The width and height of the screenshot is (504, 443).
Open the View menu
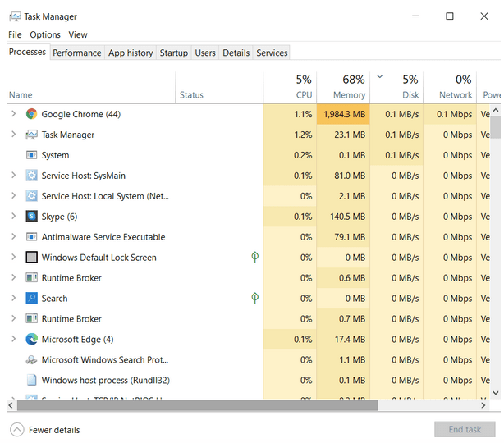(78, 34)
